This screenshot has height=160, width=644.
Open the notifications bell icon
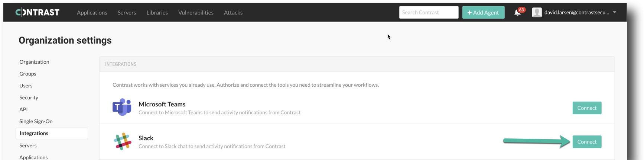pos(517,13)
